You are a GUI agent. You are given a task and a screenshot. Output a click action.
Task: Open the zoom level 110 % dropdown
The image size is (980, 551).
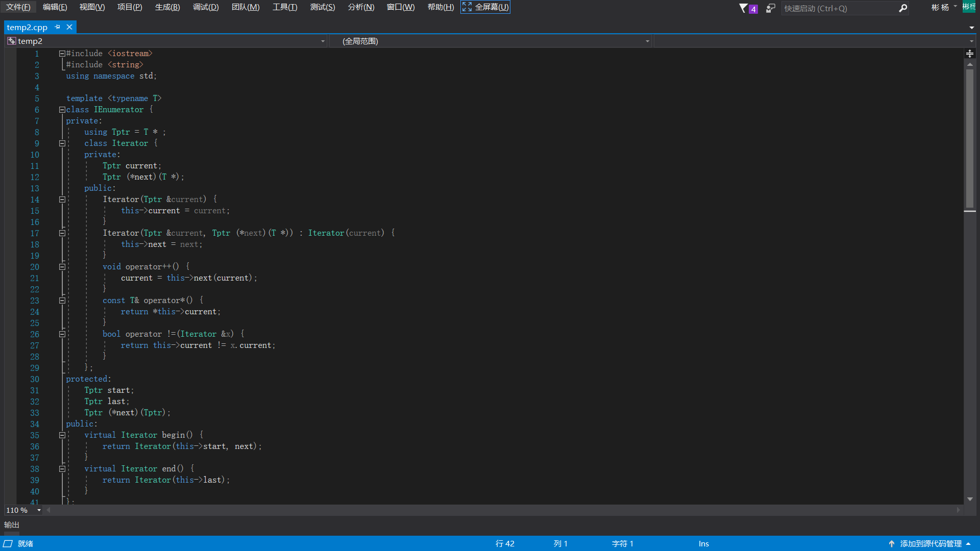[39, 510]
